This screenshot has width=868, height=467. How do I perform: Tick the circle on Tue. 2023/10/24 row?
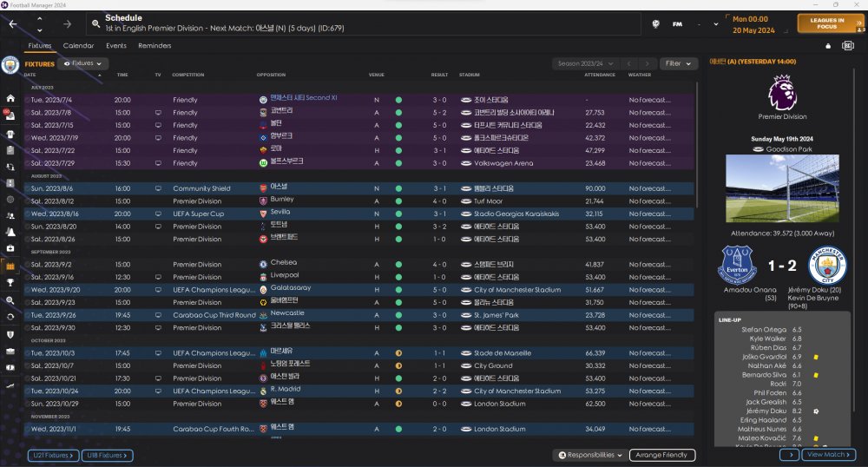[27, 391]
